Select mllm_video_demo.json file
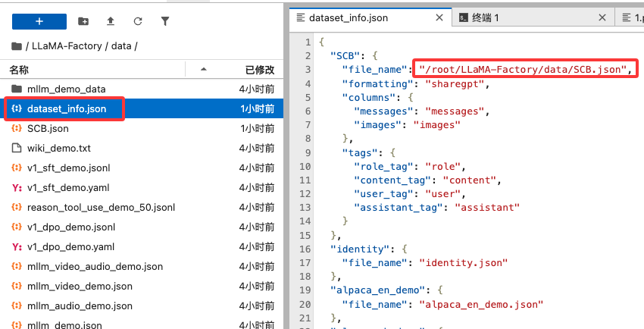Screen dimensions: 644x329 point(142,287)
